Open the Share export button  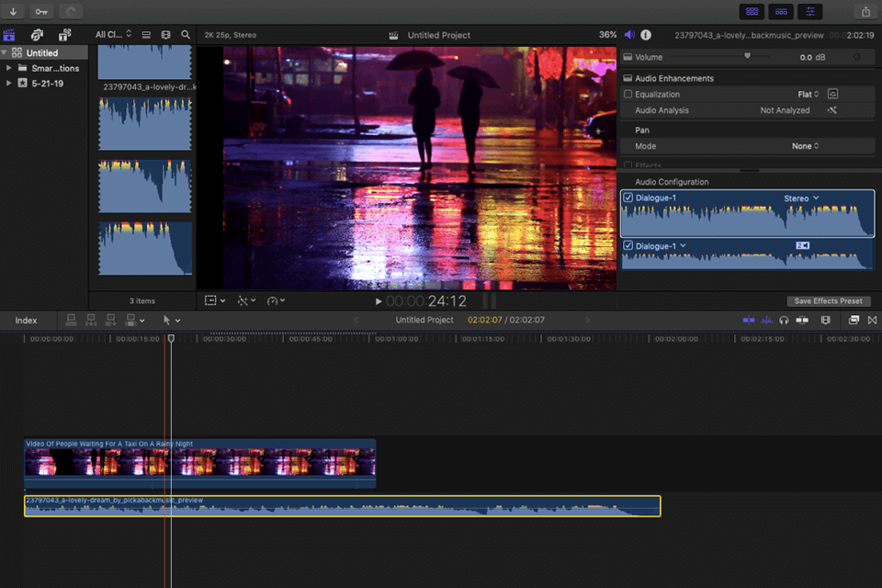(x=865, y=12)
